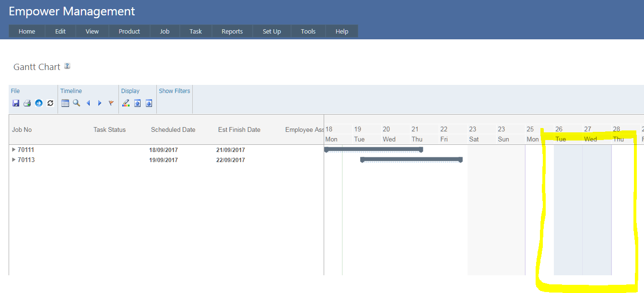This screenshot has width=644, height=293.
Task: Click Show Filters
Action: [175, 91]
